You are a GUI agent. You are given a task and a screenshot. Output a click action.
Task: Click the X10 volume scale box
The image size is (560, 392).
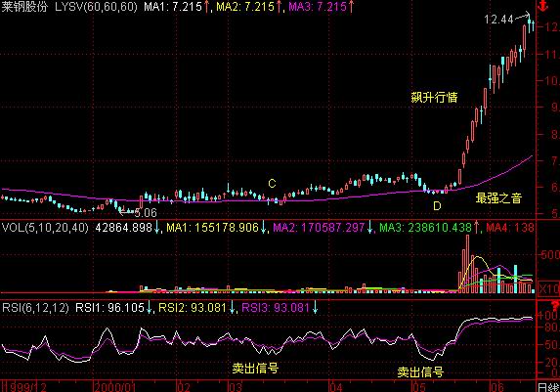point(548,288)
